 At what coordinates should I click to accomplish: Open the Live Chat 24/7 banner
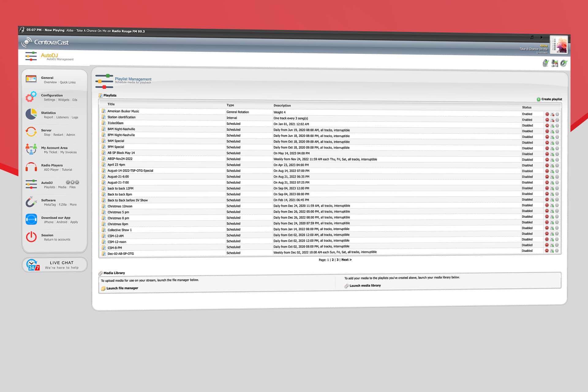point(55,265)
